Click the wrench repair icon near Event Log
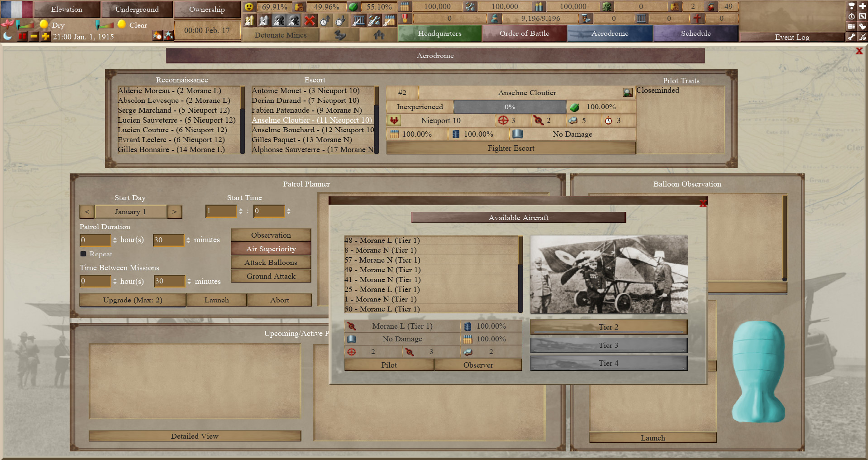The image size is (868, 460). click(x=851, y=37)
